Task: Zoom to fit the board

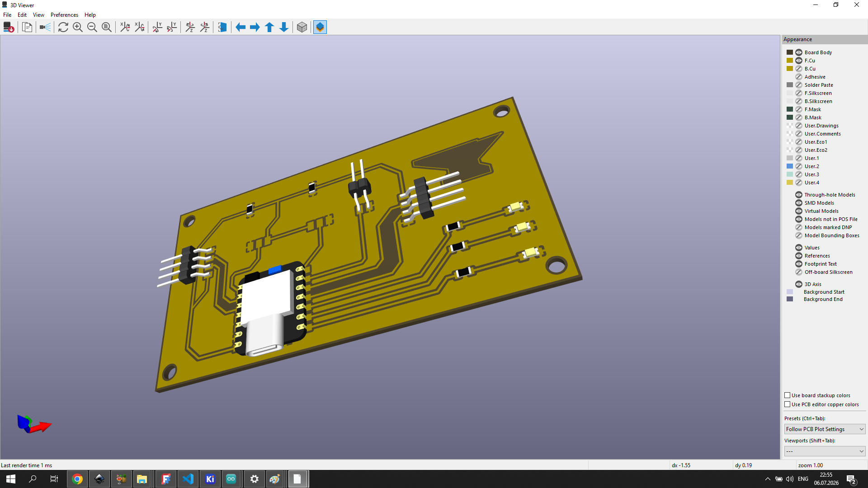Action: click(107, 27)
